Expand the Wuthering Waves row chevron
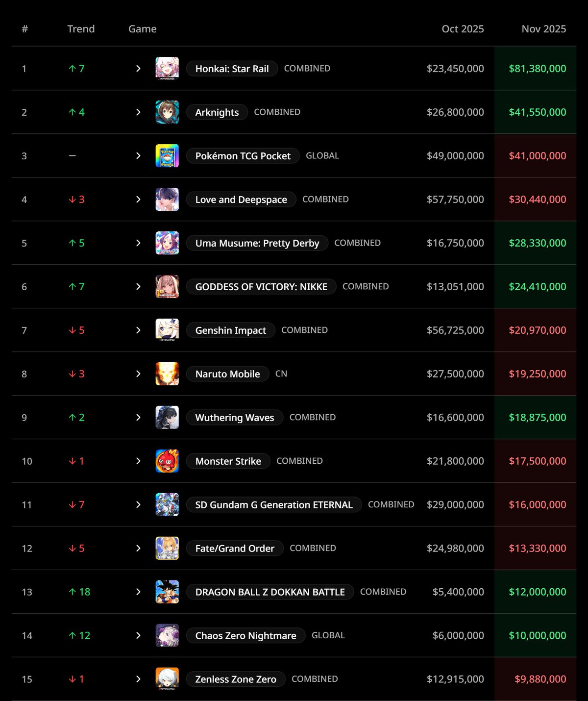This screenshot has height=701, width=588. (138, 418)
